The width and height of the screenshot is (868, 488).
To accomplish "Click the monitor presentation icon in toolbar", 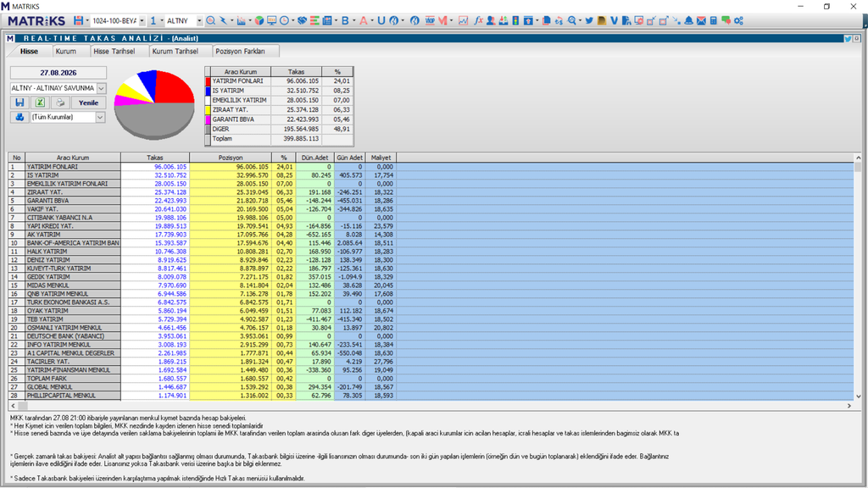I will (x=271, y=20).
